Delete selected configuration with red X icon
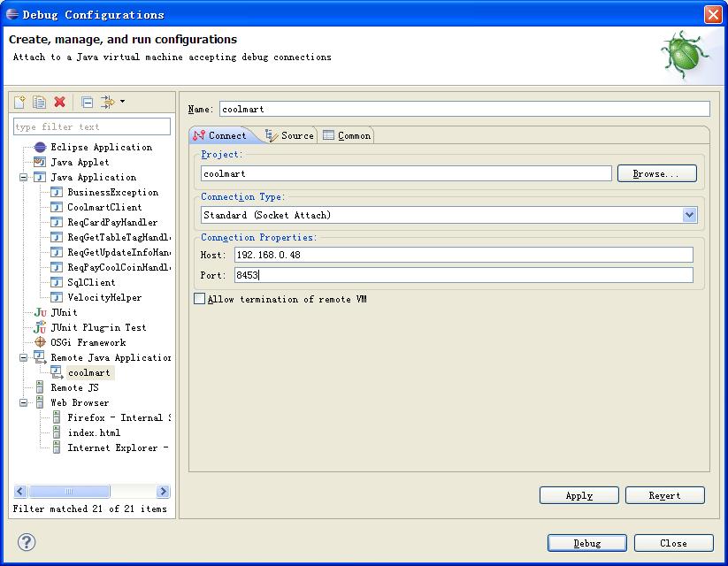728x566 pixels. 60,103
